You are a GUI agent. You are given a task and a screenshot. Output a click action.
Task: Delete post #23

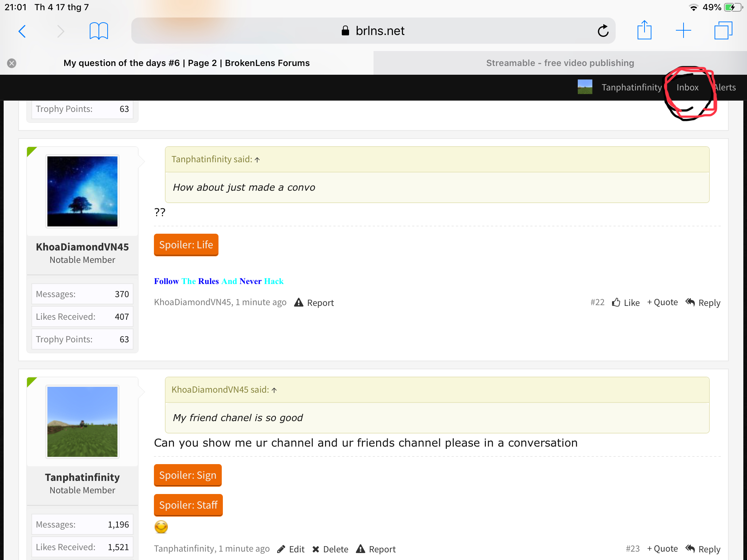click(x=330, y=549)
